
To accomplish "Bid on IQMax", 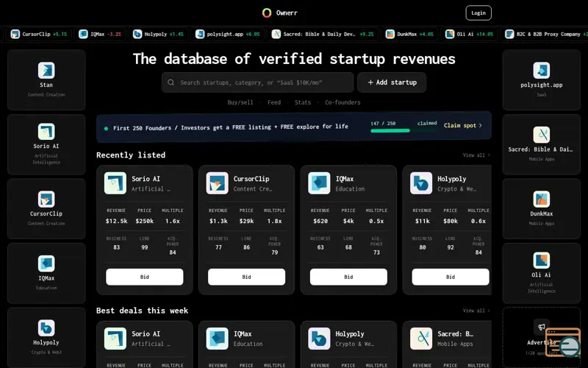I will point(348,277).
